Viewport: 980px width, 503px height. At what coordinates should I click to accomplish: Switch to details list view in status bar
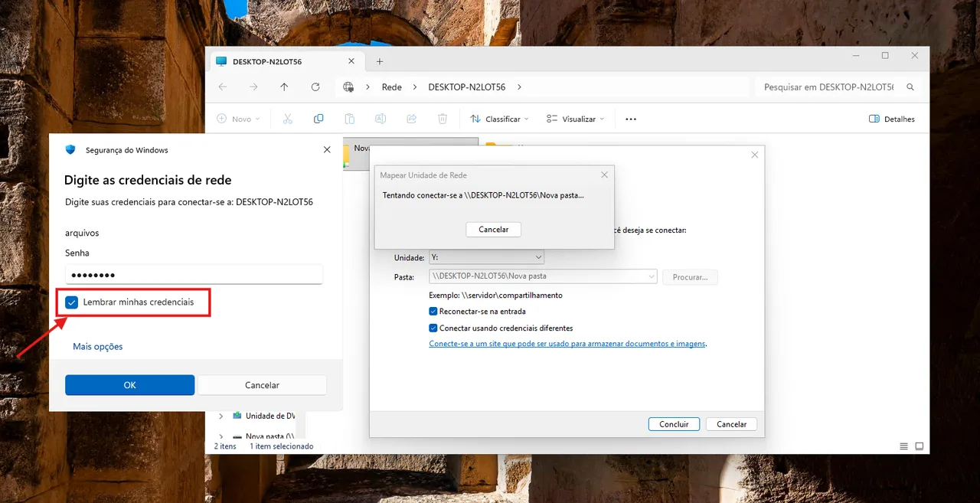(x=904, y=446)
